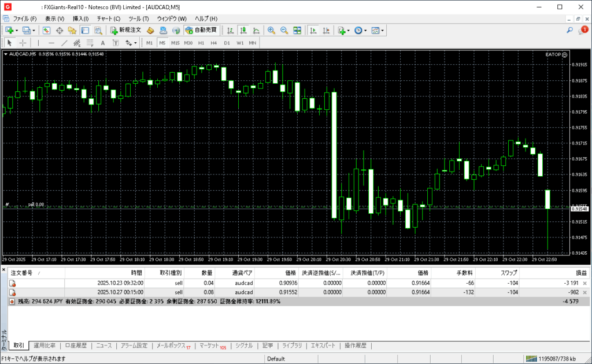
Task: Switch to the 口座履歴 terminal tab
Action: tap(75, 346)
